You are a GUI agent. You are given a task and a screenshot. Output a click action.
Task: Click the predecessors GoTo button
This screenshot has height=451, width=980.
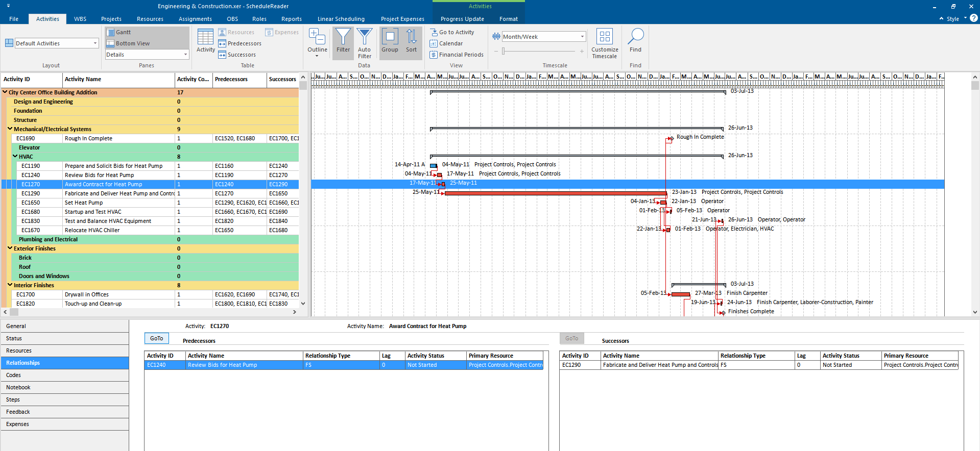coord(157,338)
